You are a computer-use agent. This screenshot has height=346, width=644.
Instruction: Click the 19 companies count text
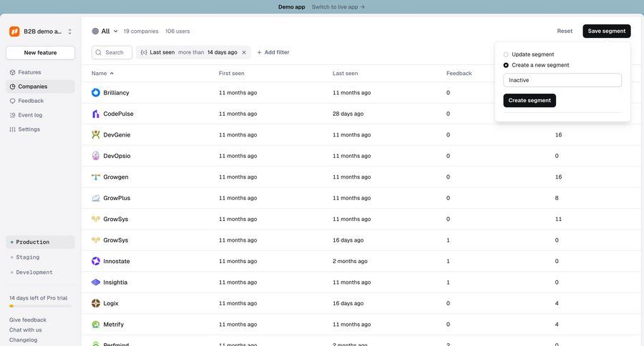[x=141, y=31]
